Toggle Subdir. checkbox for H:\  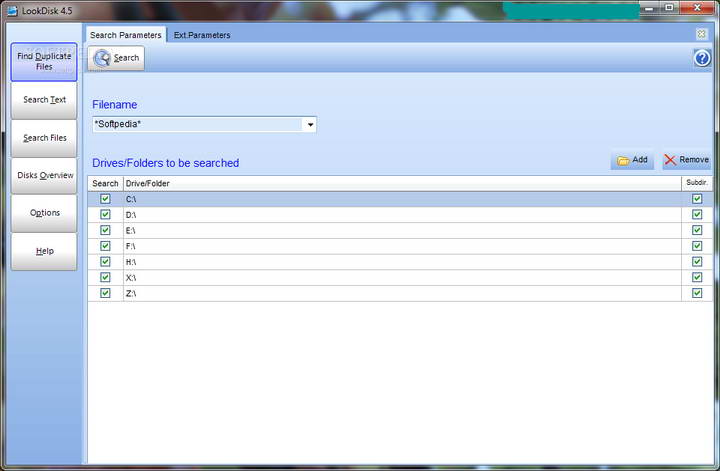tap(697, 261)
